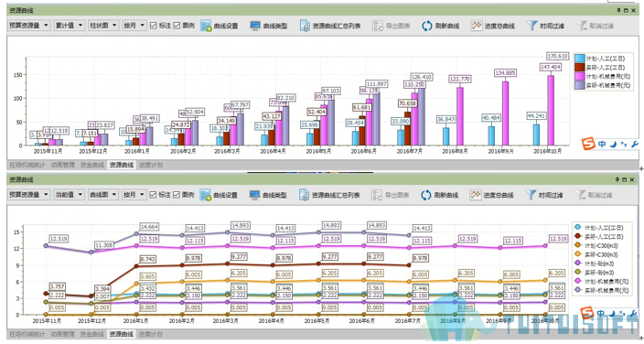Click 计划-人工(工日) swatch in bar chart legend
Image resolution: width=644 pixels, height=344 pixels.
point(580,59)
